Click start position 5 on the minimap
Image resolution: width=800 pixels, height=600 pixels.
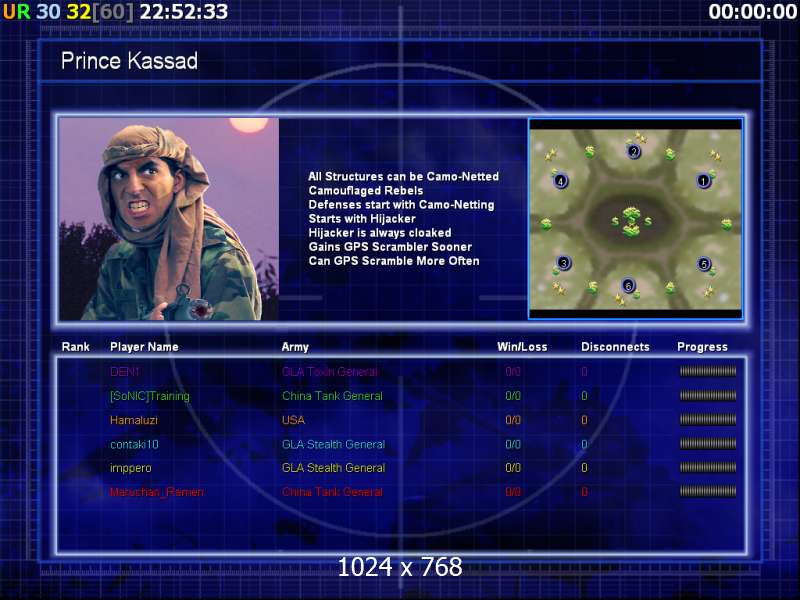[704, 264]
